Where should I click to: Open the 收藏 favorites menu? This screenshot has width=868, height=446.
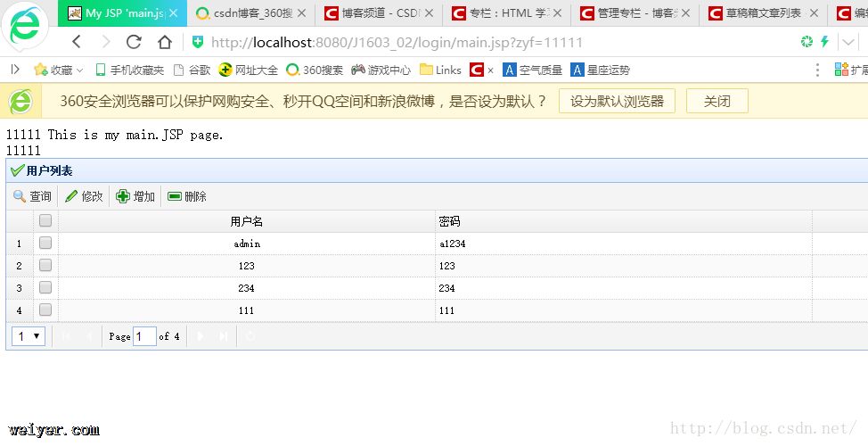point(59,70)
